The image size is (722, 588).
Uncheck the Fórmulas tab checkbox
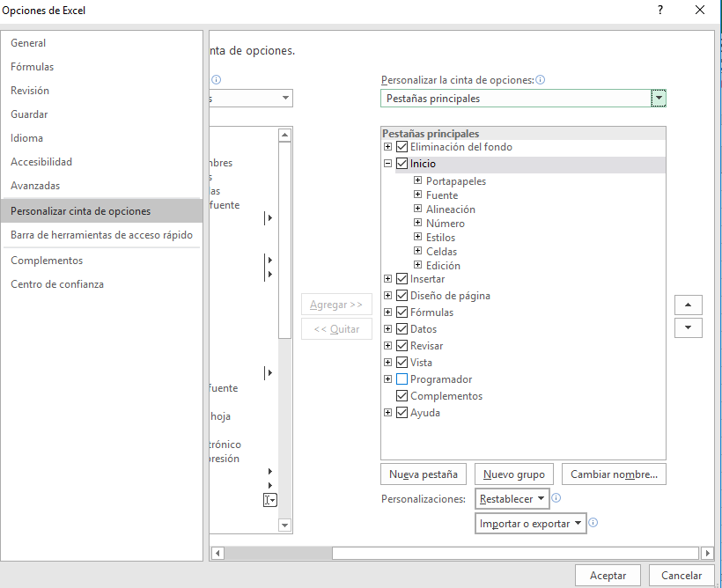point(402,312)
